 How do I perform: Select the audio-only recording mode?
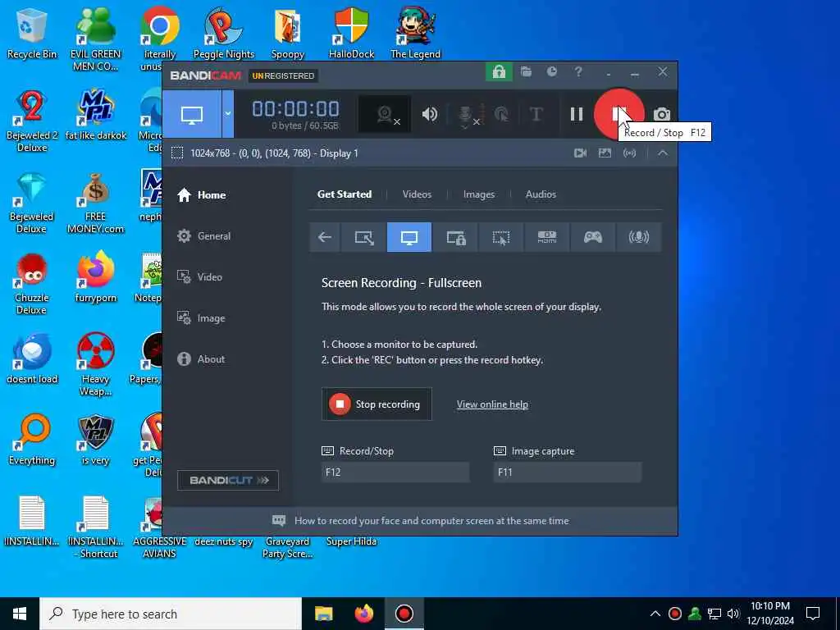click(638, 237)
